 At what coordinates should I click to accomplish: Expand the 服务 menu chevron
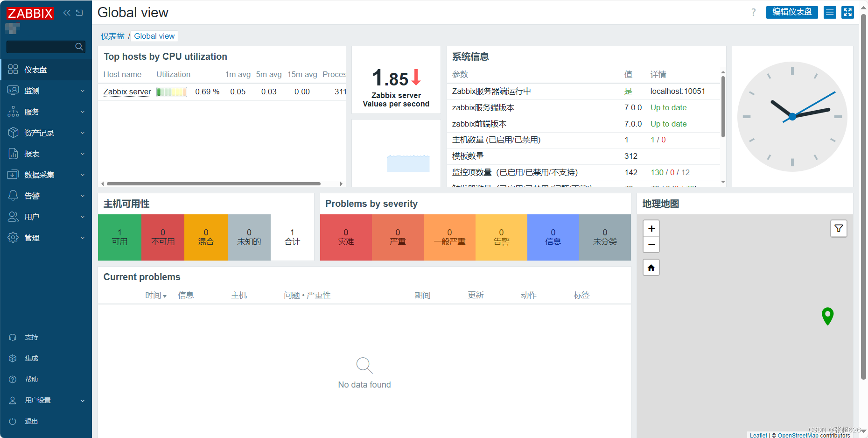83,112
